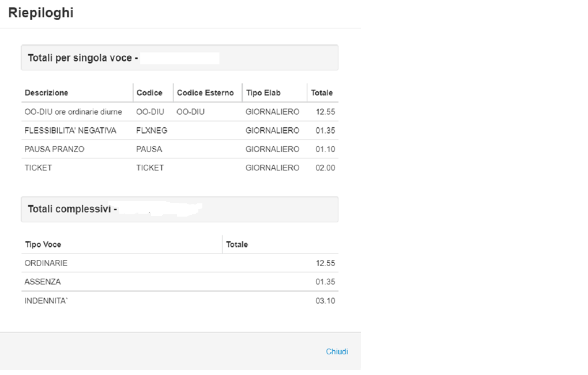Click the FLXNEG code cell
Viewport: 588px width, 375px height.
(152, 131)
